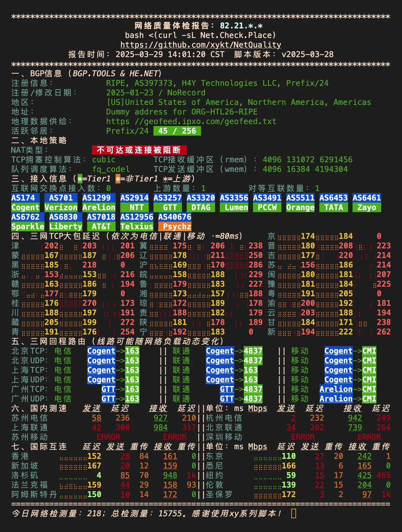This screenshot has height=532, width=402.
Task: Click the wmem value 4096 16384 4194304
Action: coord(305,169)
